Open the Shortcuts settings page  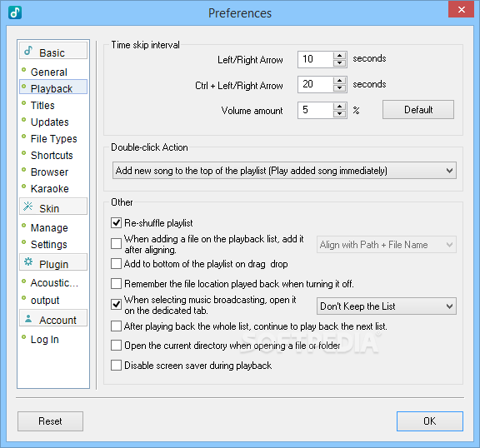(x=52, y=156)
